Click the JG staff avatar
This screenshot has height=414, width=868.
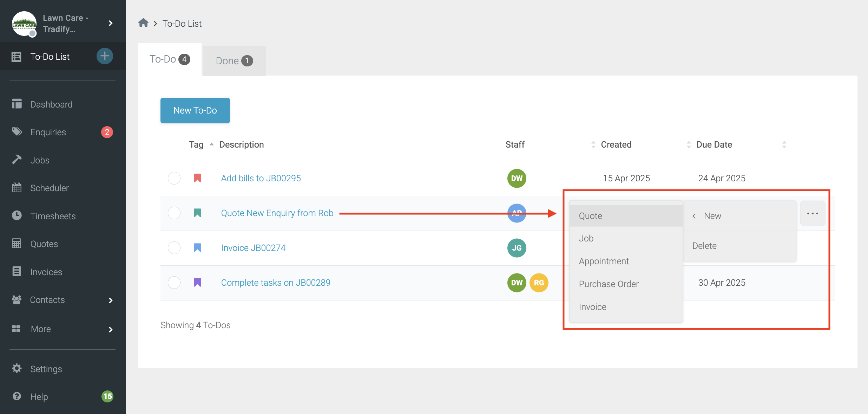(517, 248)
